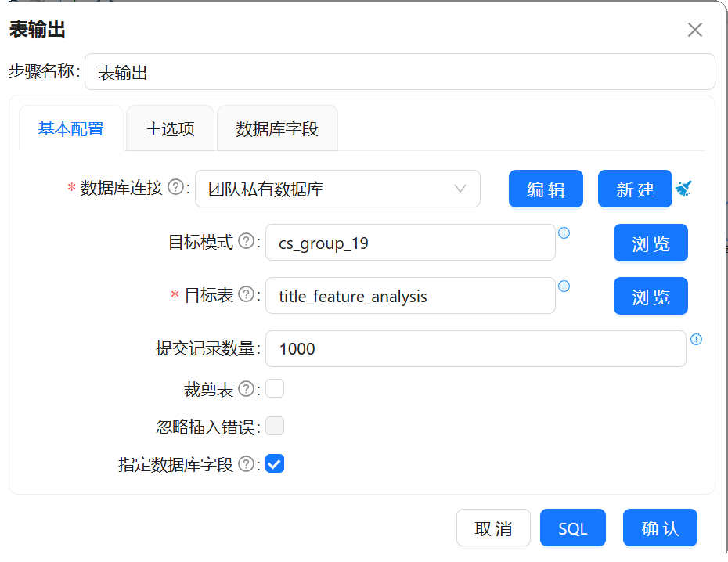Click help icon next to 数据库连接
Image resolution: width=728 pixels, height=562 pixels.
pos(175,188)
